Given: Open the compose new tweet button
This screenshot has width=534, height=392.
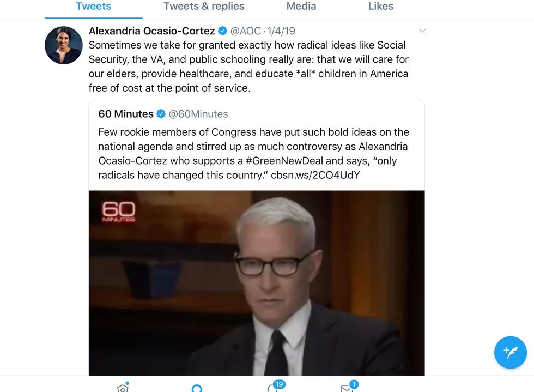Looking at the screenshot, I should click(x=510, y=352).
